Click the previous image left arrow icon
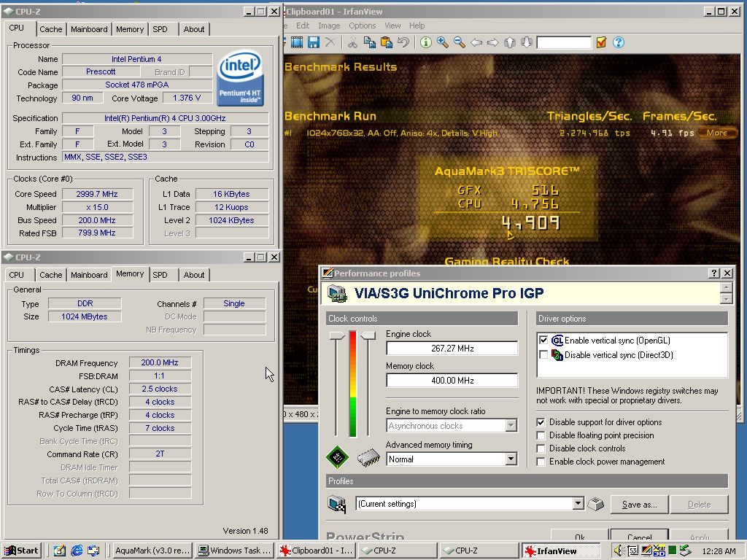This screenshot has width=747, height=560. tap(476, 42)
